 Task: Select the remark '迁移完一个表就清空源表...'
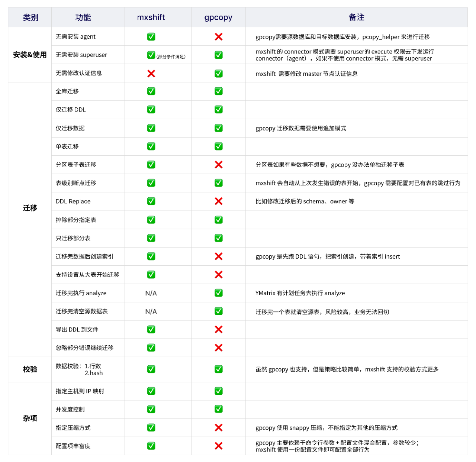pyautogui.click(x=322, y=312)
